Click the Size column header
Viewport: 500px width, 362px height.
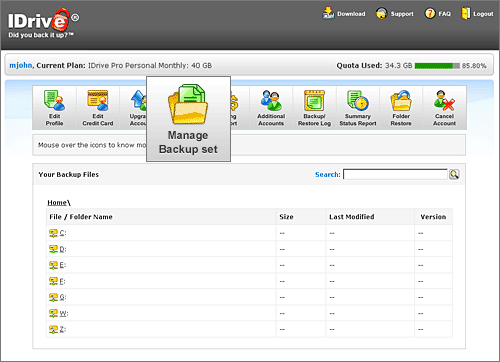click(286, 217)
